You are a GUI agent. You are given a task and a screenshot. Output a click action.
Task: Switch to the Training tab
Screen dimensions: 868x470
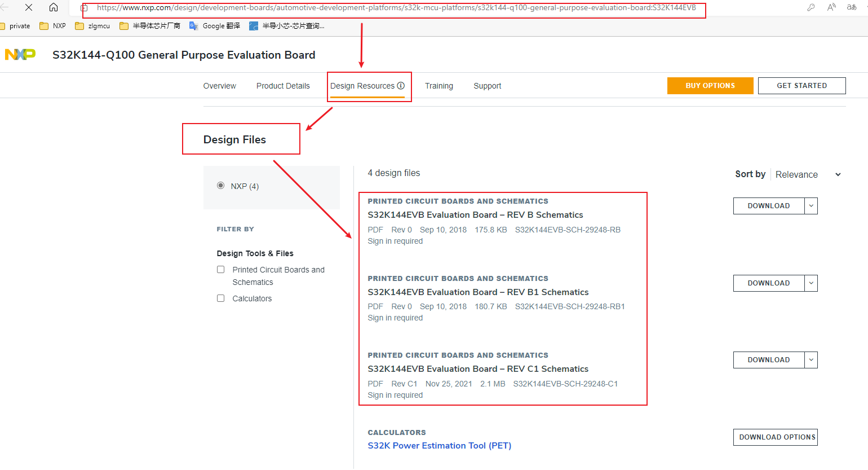coord(439,86)
